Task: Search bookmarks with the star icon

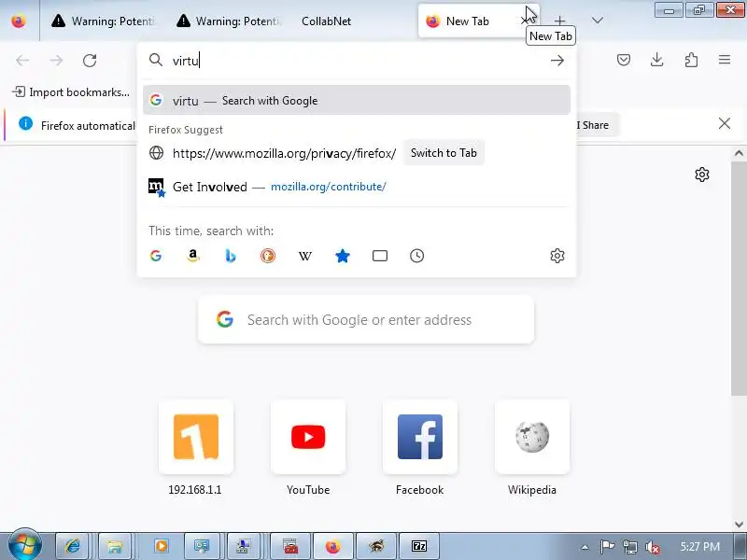Action: [x=343, y=256]
